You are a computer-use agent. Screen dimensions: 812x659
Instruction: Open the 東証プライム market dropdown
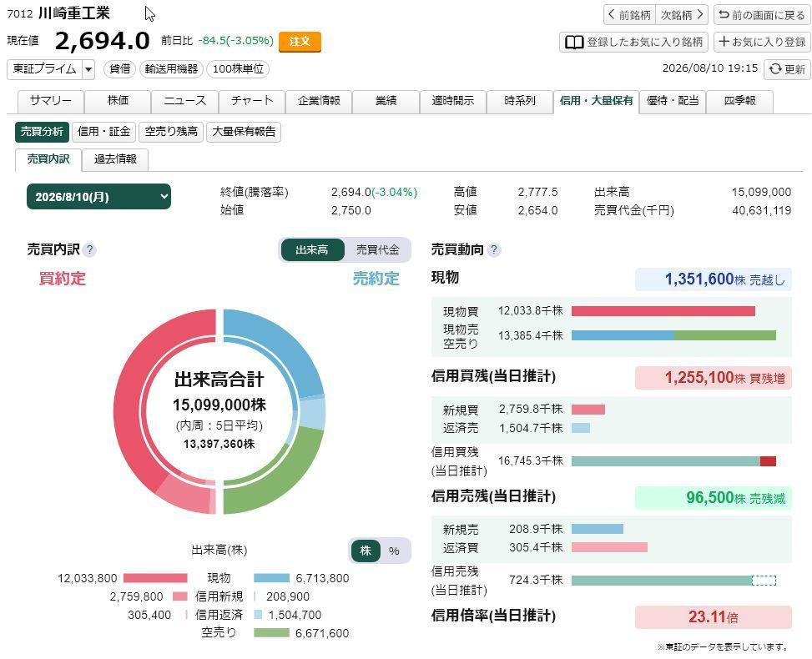51,69
